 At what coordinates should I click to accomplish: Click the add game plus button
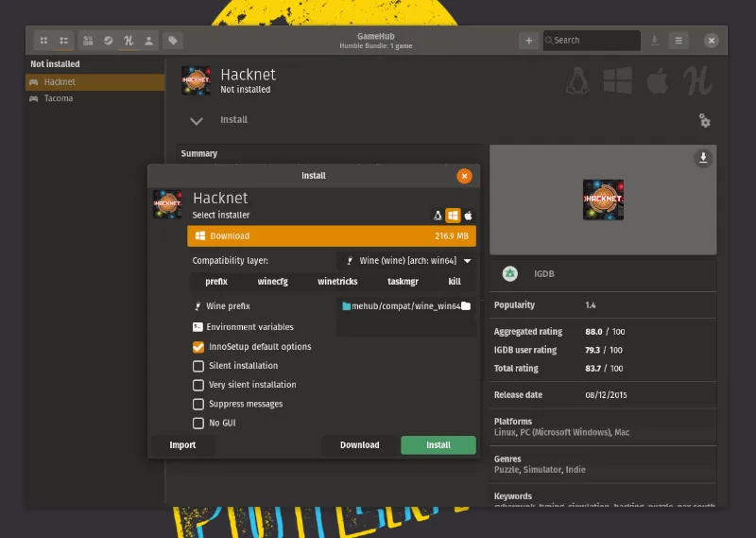coord(529,41)
